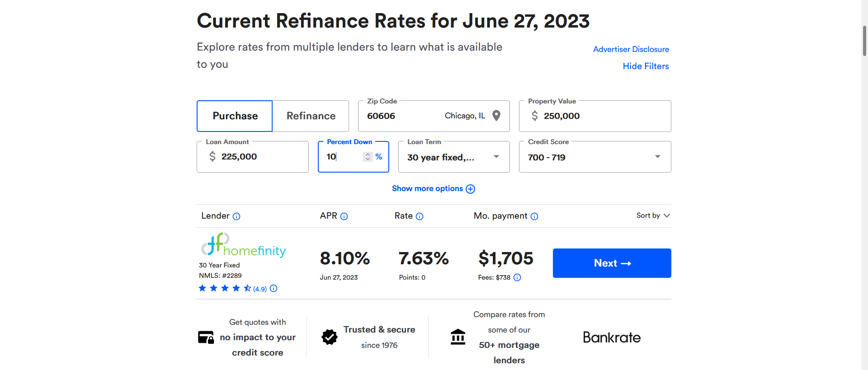The image size is (868, 370).
Task: Click the Points: 0 text
Action: (x=412, y=277)
